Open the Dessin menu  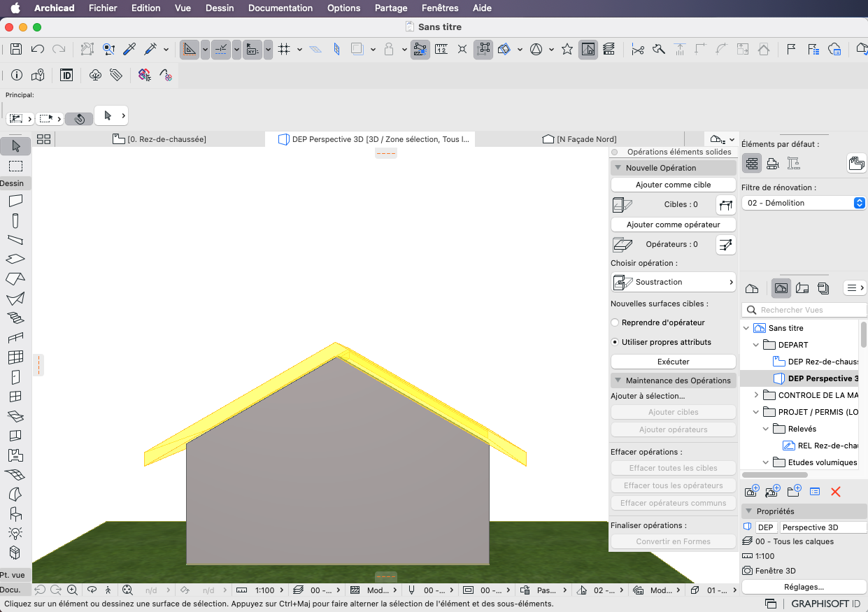[x=220, y=8]
